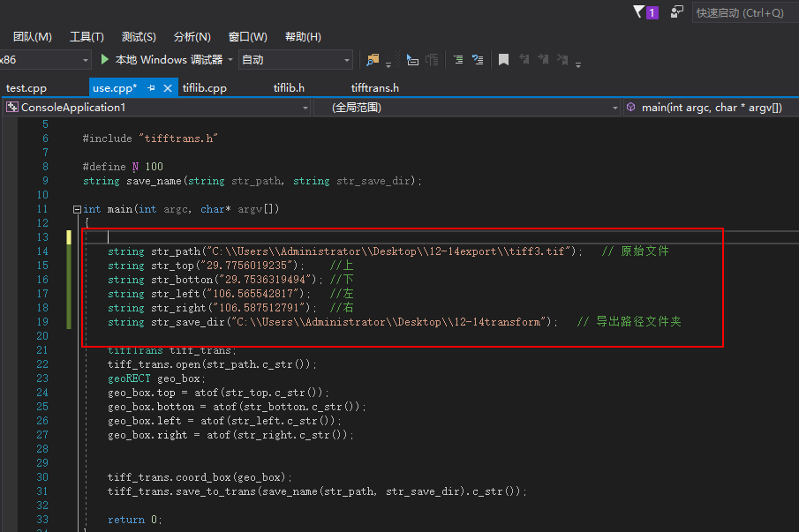Click the green start debugging arrow
799x532 pixels.
point(104,60)
